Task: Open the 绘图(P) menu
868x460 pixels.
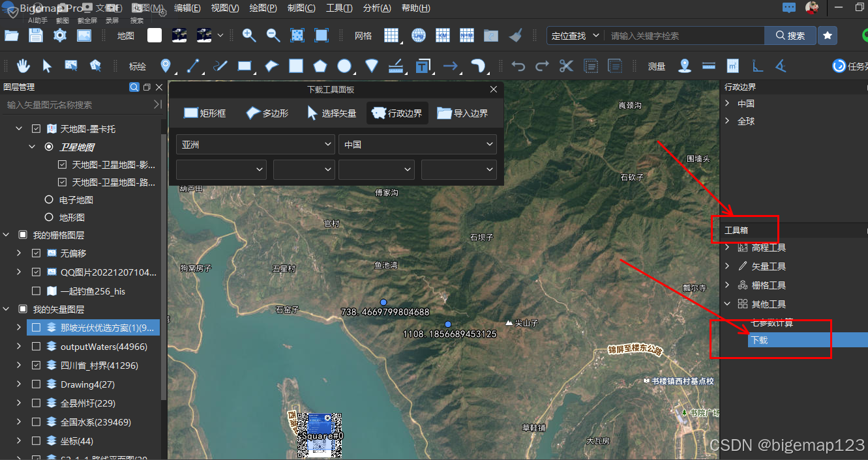Action: pyautogui.click(x=263, y=8)
